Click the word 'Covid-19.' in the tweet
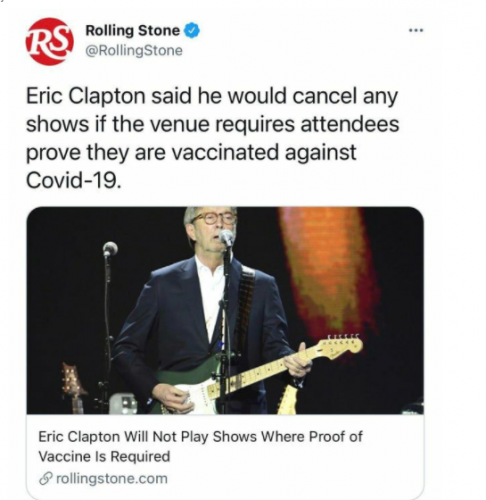This screenshot has height=500, width=486. point(73,180)
